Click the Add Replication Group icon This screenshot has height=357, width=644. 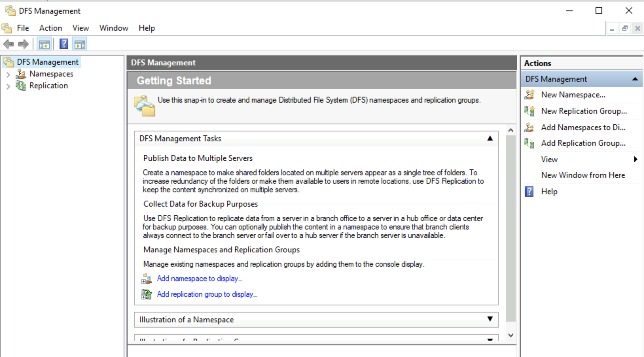[528, 143]
